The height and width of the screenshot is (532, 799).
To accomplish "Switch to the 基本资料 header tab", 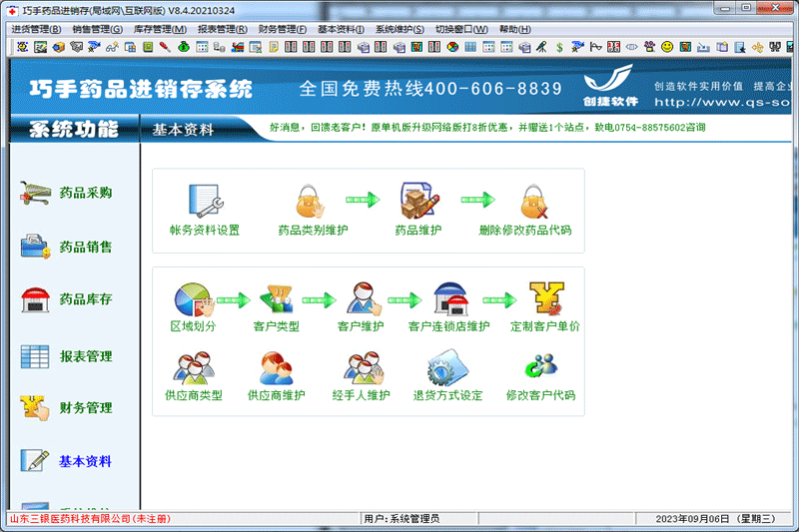I will 183,130.
